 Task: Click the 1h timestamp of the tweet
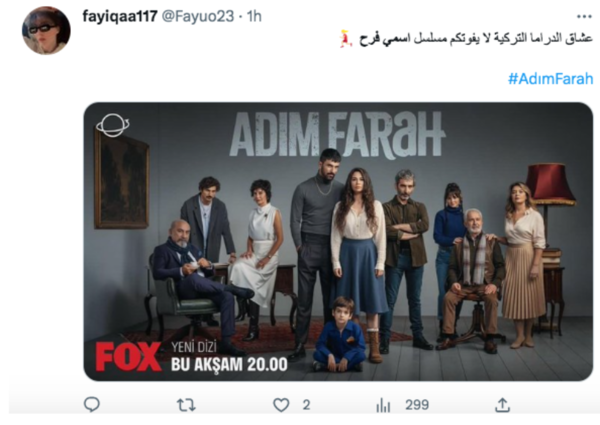(x=254, y=16)
